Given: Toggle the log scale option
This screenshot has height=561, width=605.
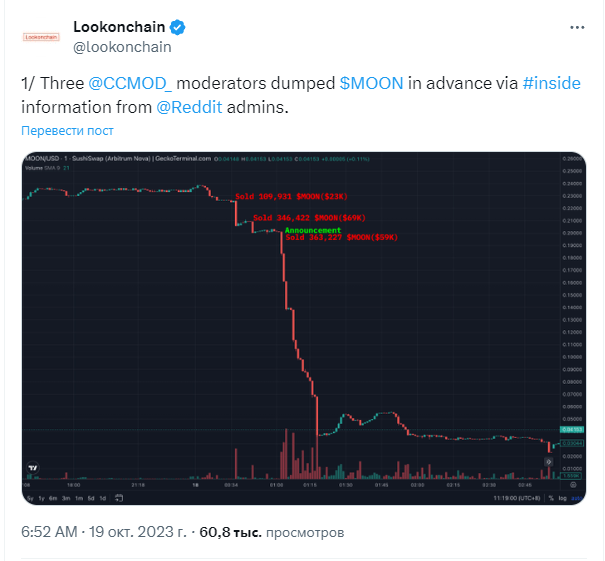Looking at the screenshot, I should [x=563, y=498].
